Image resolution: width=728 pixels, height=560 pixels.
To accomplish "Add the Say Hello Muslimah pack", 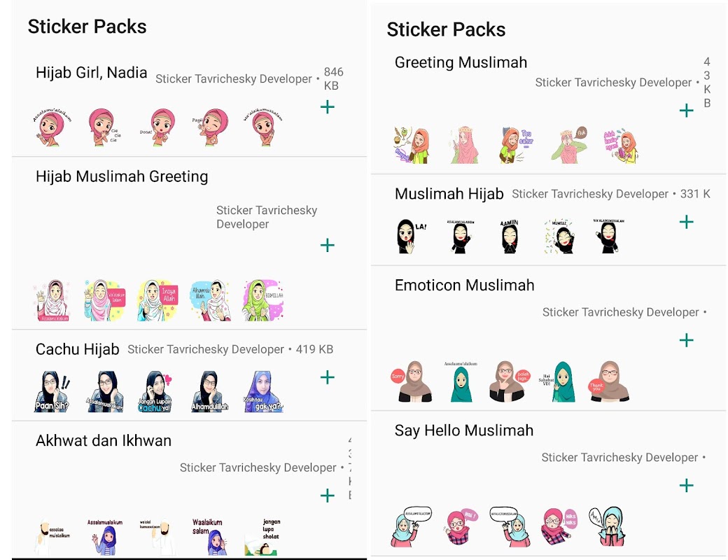I will tap(686, 486).
